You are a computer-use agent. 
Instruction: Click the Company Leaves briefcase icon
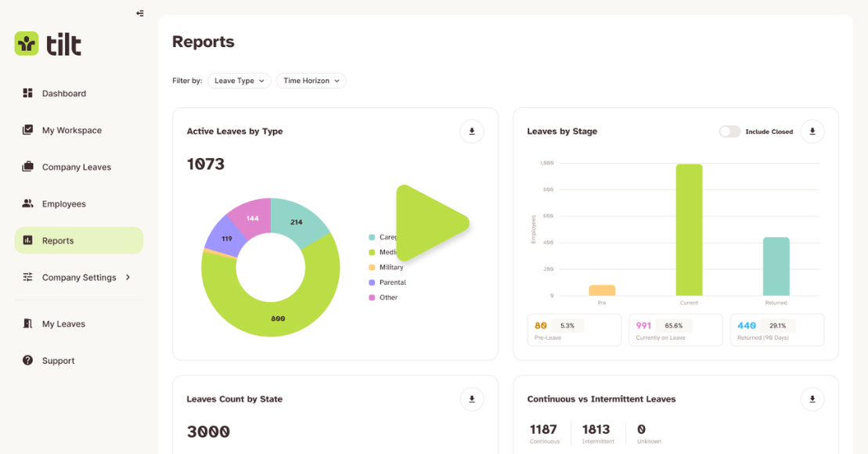[27, 167]
